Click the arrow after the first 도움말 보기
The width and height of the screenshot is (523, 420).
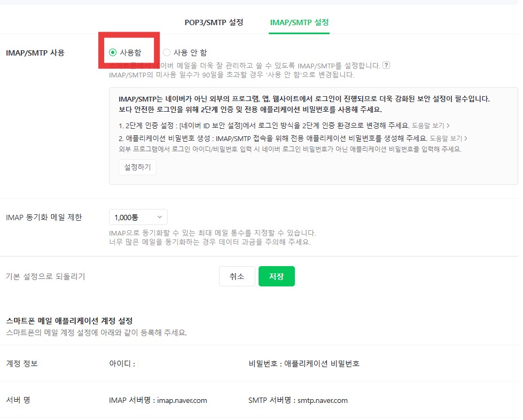pyautogui.click(x=449, y=125)
